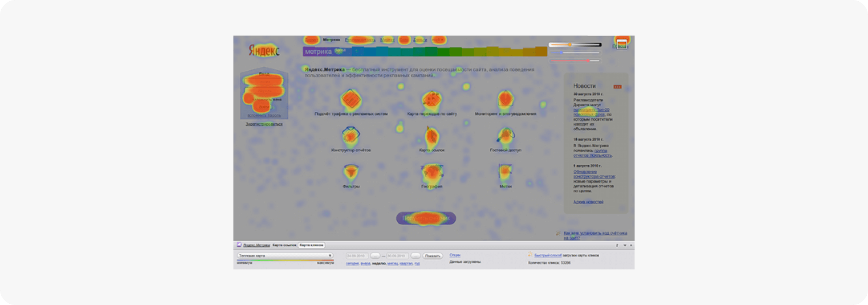
Task: Click the top-right heatmap thumbnail
Action: pyautogui.click(x=621, y=44)
